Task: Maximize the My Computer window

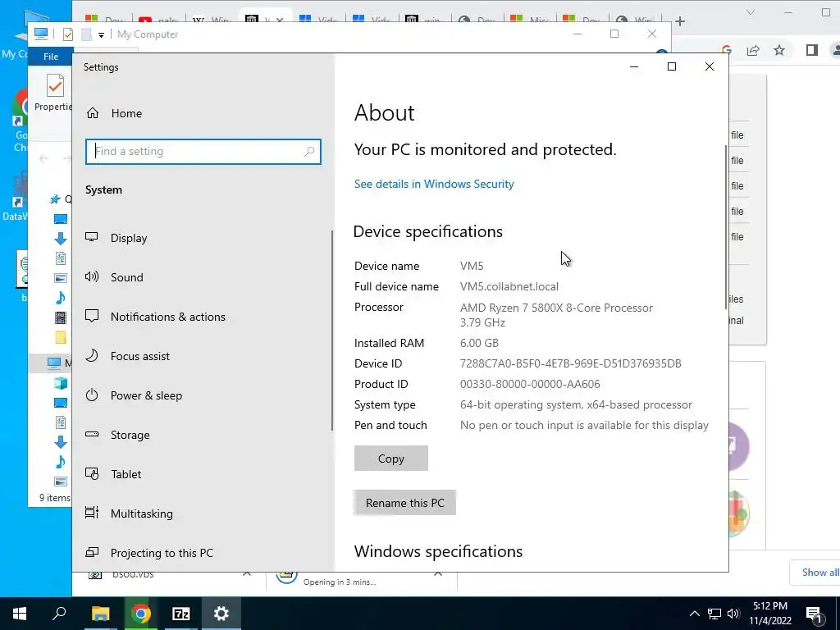Action: 614,34
